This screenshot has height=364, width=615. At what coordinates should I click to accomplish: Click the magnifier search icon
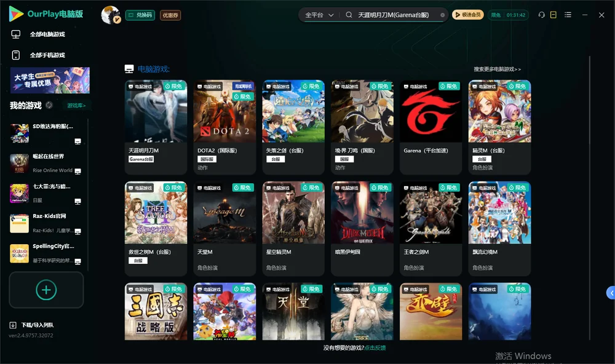pos(349,15)
